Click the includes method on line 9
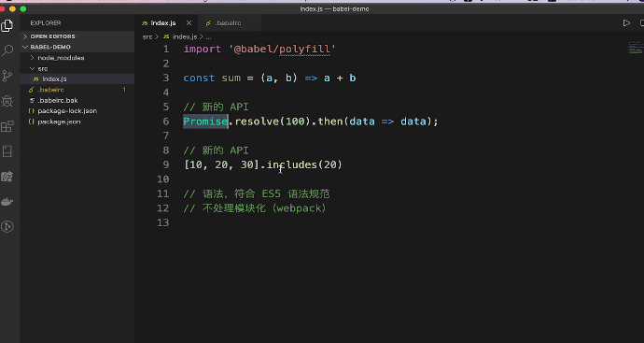 coord(292,164)
